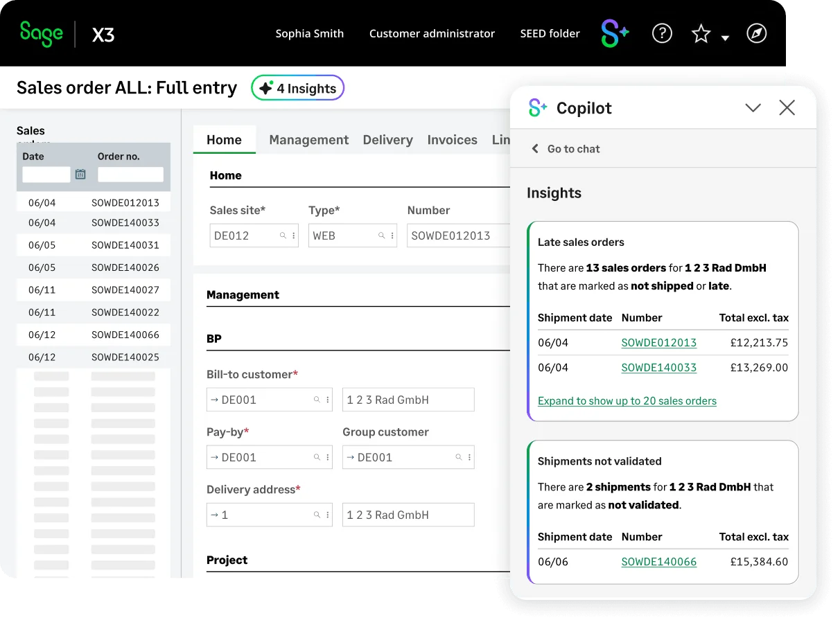Viewport: 840px width, 629px height.
Task: Click Sophia Smith user name
Action: point(309,33)
